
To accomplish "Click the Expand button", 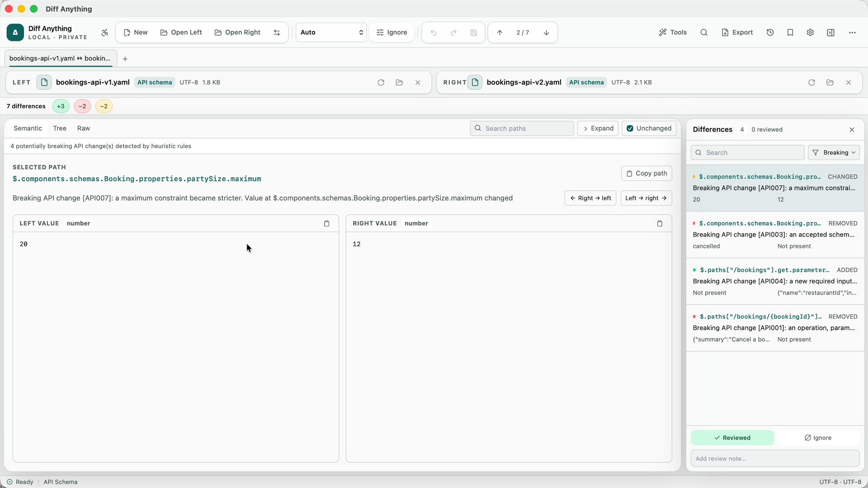I will tap(598, 128).
